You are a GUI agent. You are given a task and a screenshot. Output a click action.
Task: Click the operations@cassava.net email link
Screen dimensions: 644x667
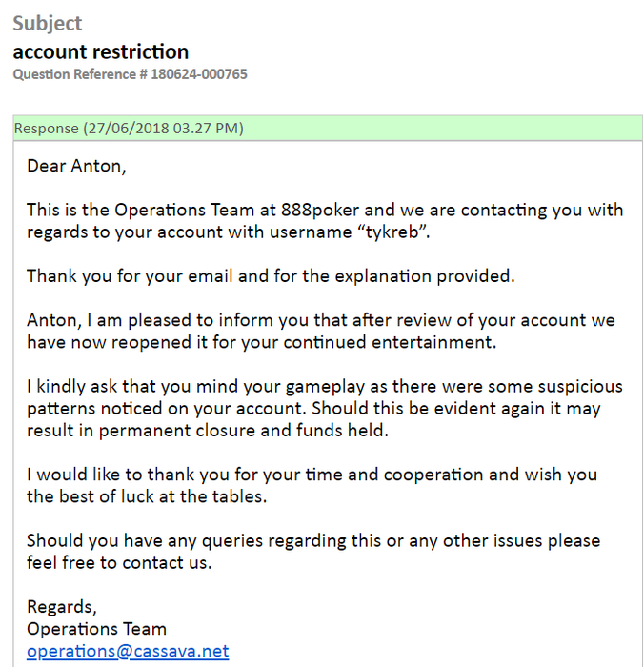128,652
